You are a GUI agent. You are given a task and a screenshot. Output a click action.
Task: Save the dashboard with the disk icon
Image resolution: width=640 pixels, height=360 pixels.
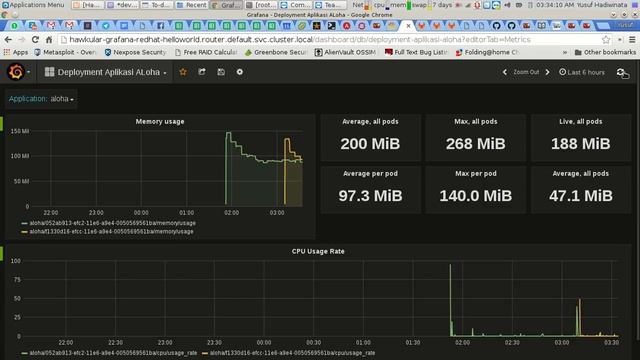click(x=221, y=72)
